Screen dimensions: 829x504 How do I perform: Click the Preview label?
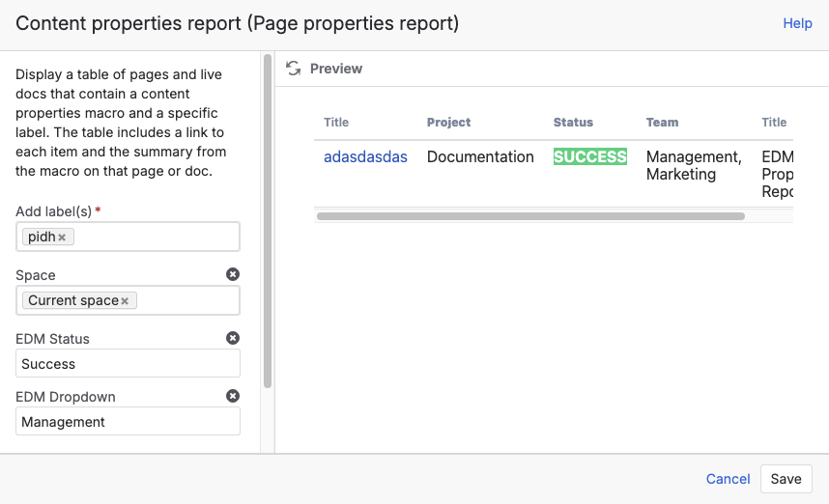click(336, 69)
